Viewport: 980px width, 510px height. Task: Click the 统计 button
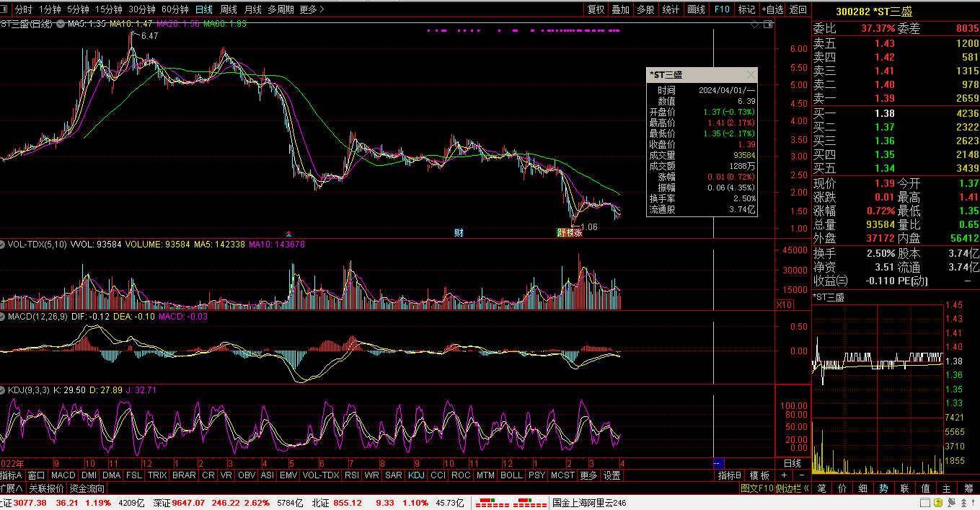tap(671, 9)
